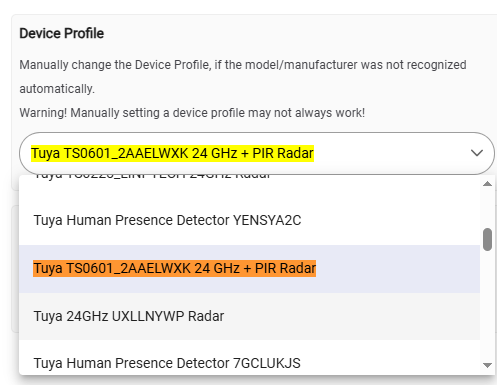
Task: Click the warning text about manual profile
Action: 192,113
